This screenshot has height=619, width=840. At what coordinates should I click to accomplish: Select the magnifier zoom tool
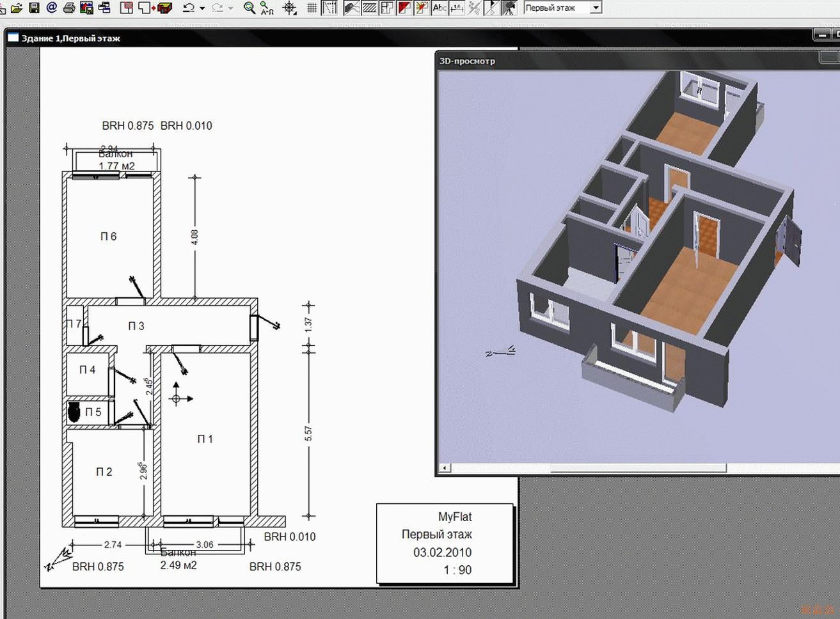250,8
